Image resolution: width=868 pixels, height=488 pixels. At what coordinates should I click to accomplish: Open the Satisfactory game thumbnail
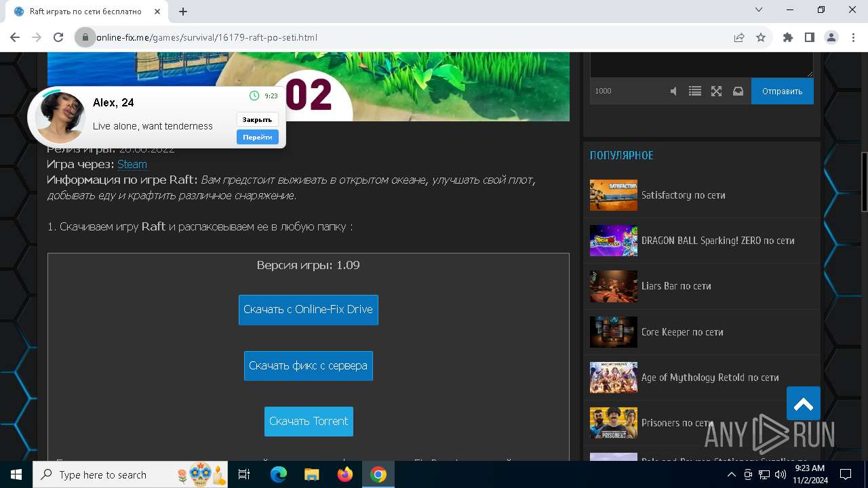[614, 195]
